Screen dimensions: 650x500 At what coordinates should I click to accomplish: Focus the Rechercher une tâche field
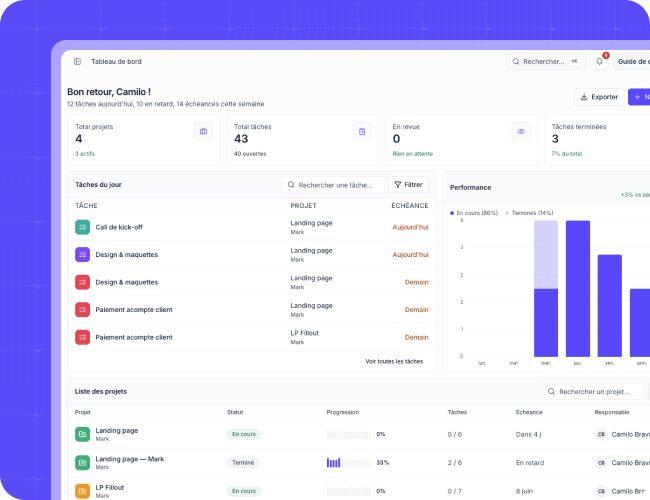(333, 185)
